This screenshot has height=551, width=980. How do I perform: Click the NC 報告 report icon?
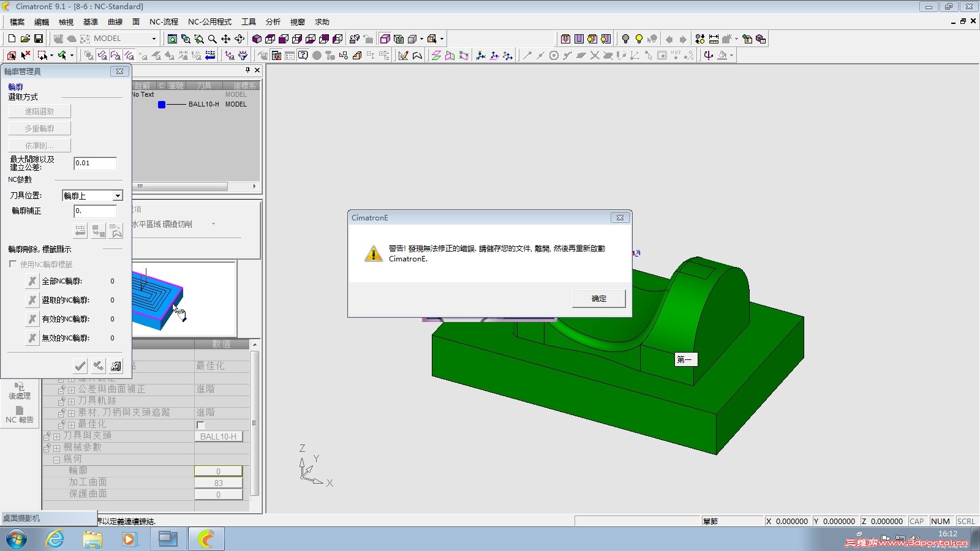(x=20, y=414)
